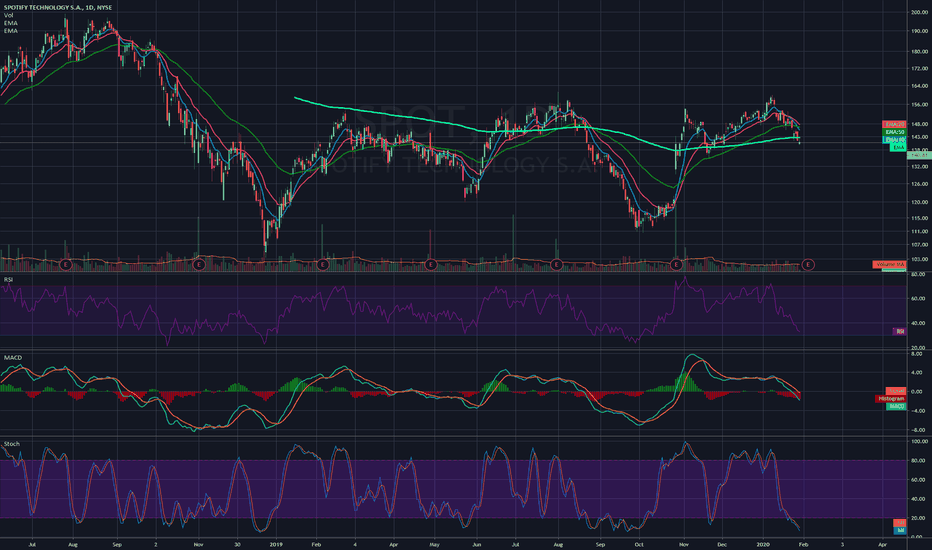Click the Jun label on time axis
Screen dimensions: 932x550
tap(476, 544)
